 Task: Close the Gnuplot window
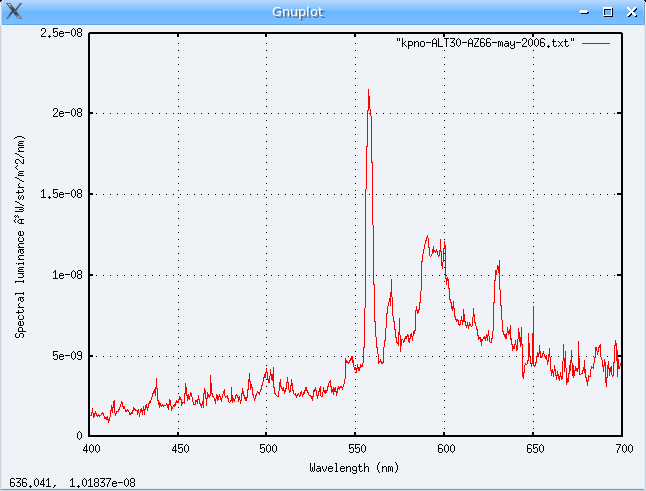point(629,12)
